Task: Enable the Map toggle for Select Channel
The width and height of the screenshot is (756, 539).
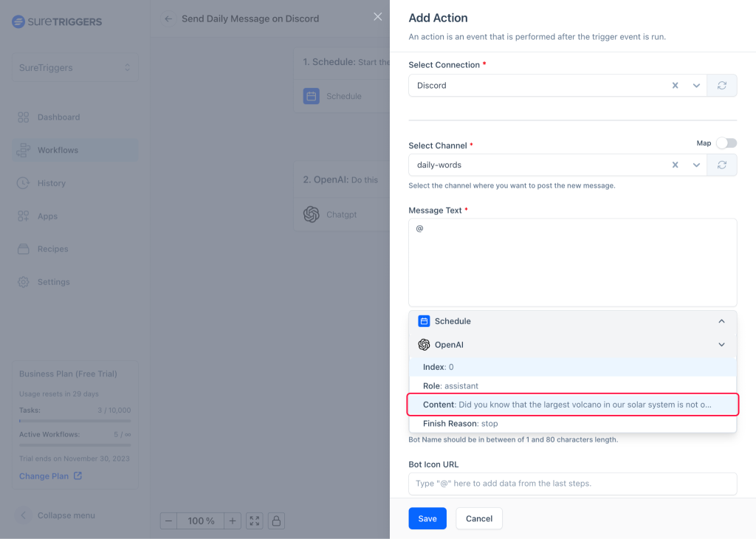Action: point(726,143)
